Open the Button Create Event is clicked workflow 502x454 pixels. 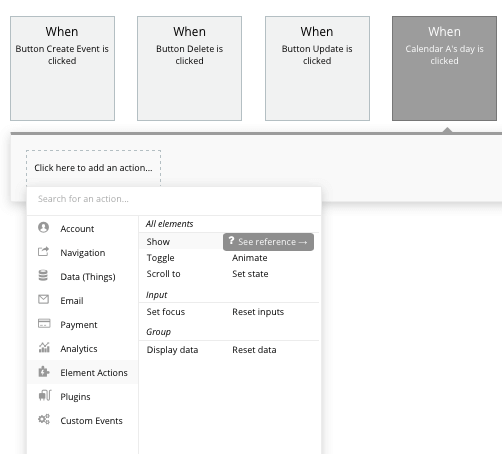pos(62,68)
